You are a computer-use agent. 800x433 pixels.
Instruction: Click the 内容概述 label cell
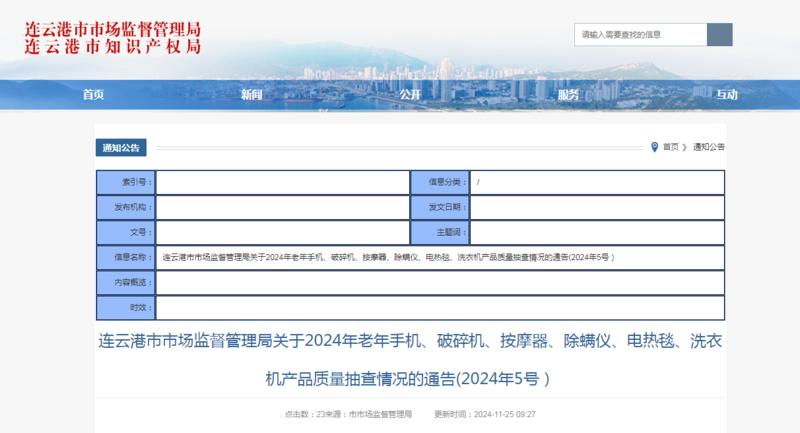pos(126,282)
